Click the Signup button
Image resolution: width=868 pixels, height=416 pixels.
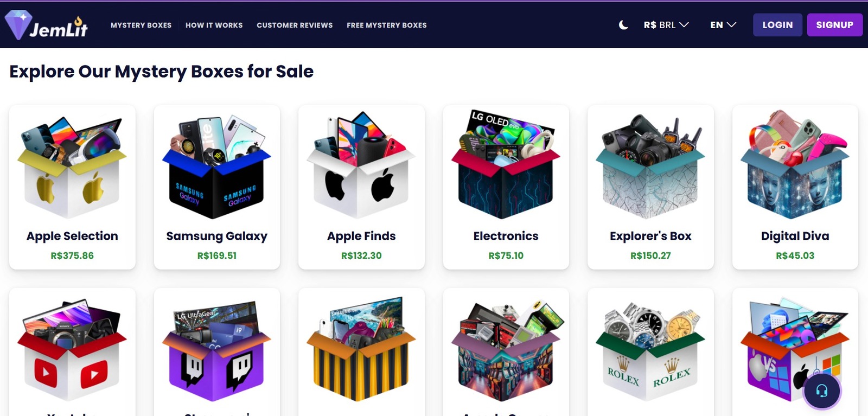coord(834,25)
